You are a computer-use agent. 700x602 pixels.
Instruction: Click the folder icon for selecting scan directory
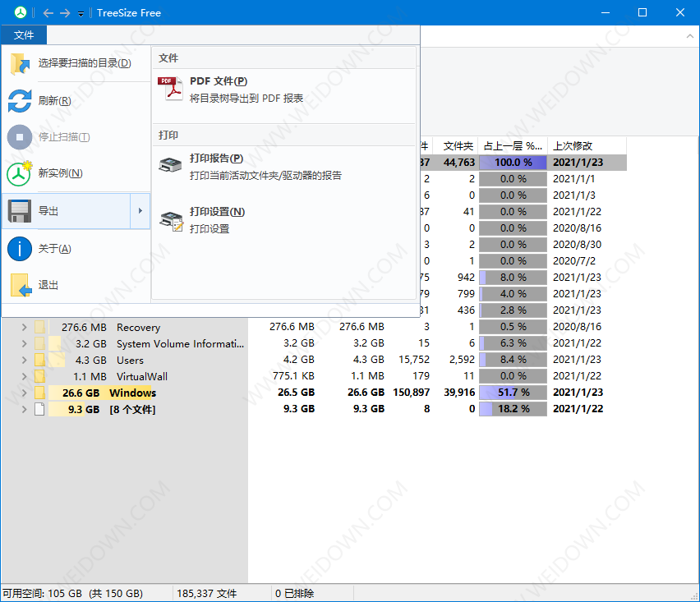[x=20, y=63]
